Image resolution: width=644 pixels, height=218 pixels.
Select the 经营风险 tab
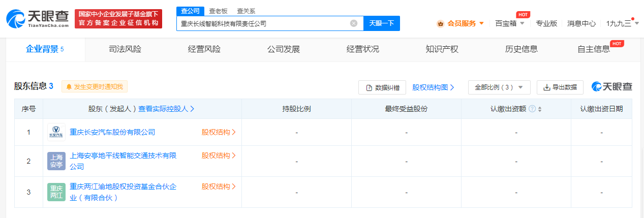204,49
